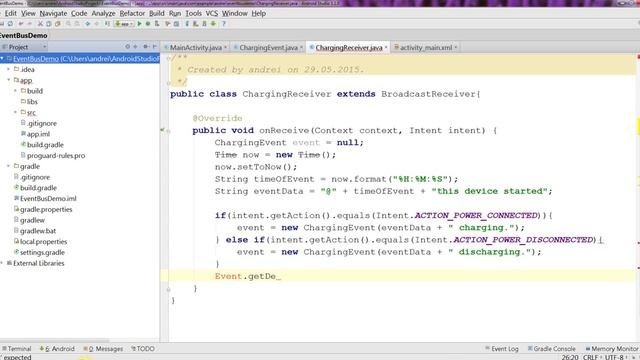Click the hide Project panel icon

click(154, 47)
